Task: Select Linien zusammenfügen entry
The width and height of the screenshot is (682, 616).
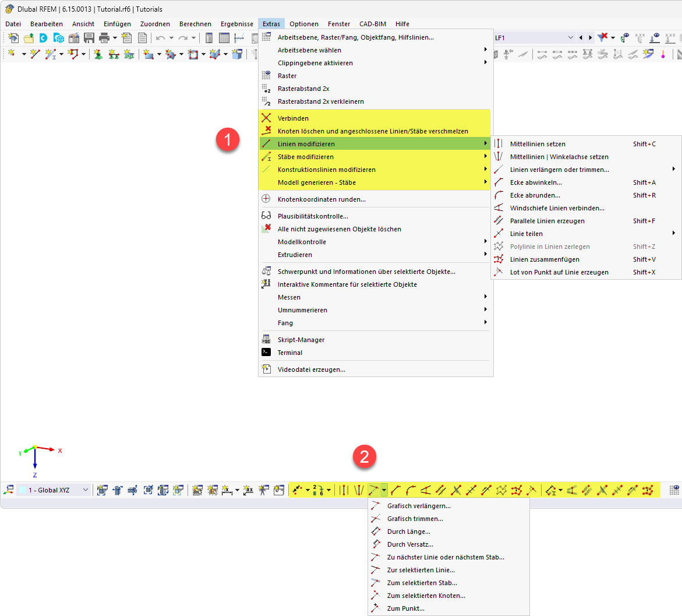Action: (x=586, y=259)
